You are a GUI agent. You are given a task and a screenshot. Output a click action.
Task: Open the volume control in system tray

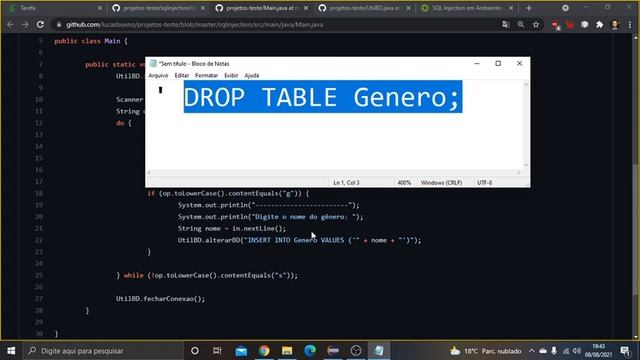pyautogui.click(x=576, y=351)
